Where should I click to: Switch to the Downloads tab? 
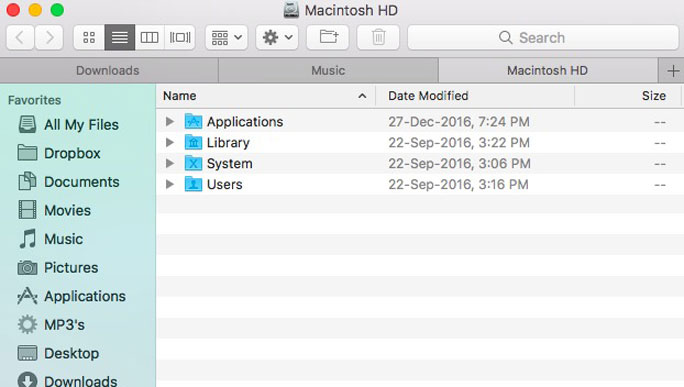tap(108, 70)
